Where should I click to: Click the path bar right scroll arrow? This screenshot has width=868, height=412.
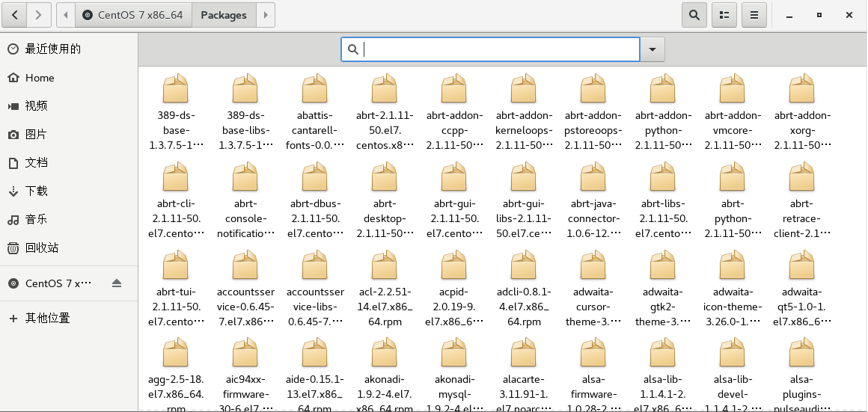tap(266, 15)
